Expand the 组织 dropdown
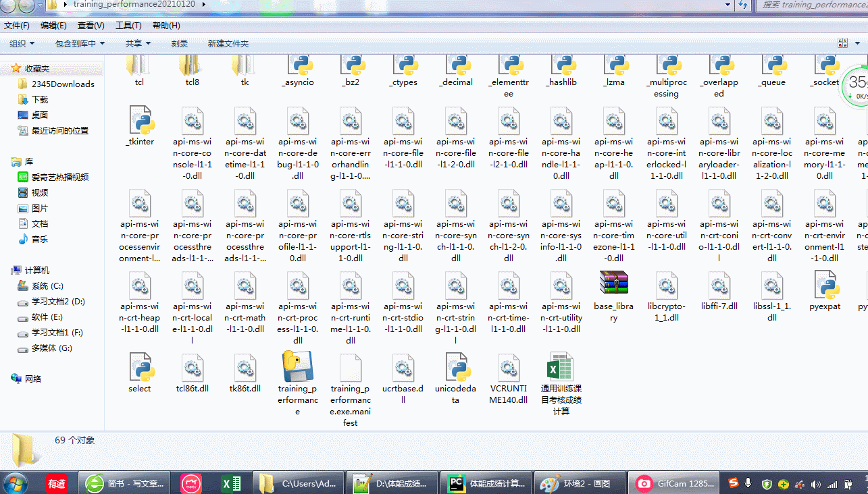Viewport: 868px width, 494px height. coord(22,43)
